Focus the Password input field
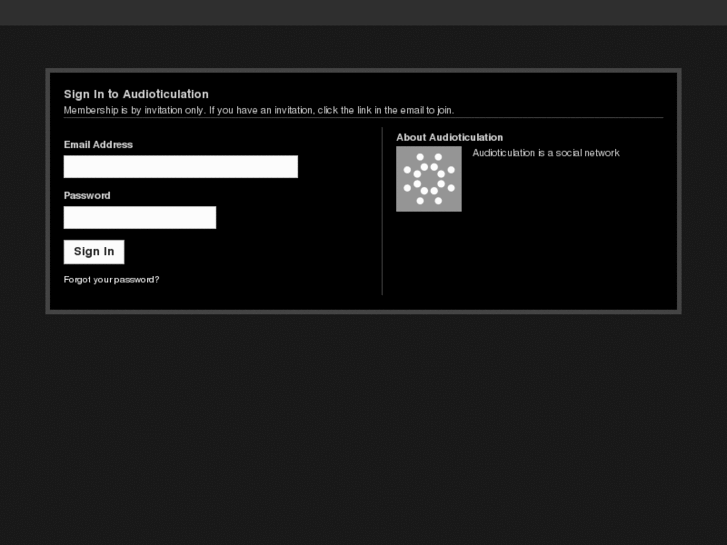 pos(140,218)
